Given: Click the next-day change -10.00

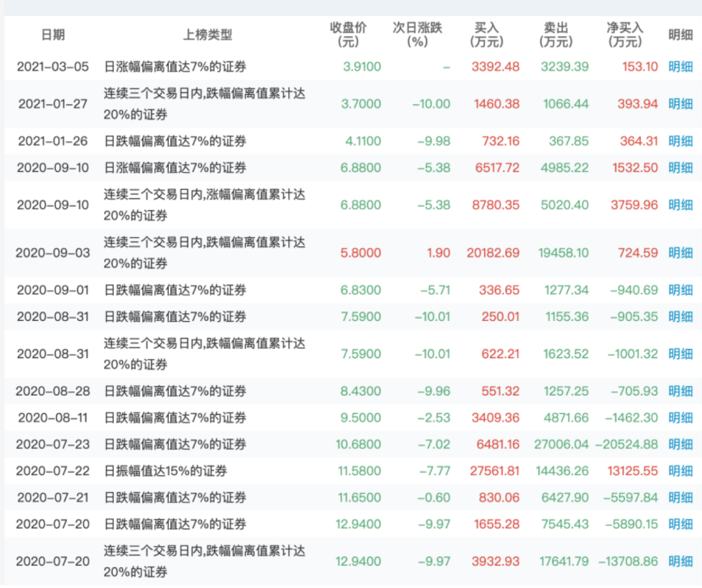Looking at the screenshot, I should 431,104.
